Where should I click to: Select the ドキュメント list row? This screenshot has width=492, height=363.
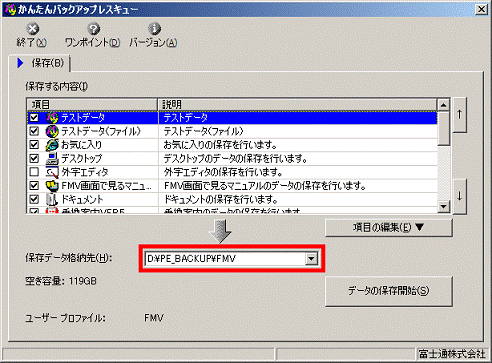[232, 200]
